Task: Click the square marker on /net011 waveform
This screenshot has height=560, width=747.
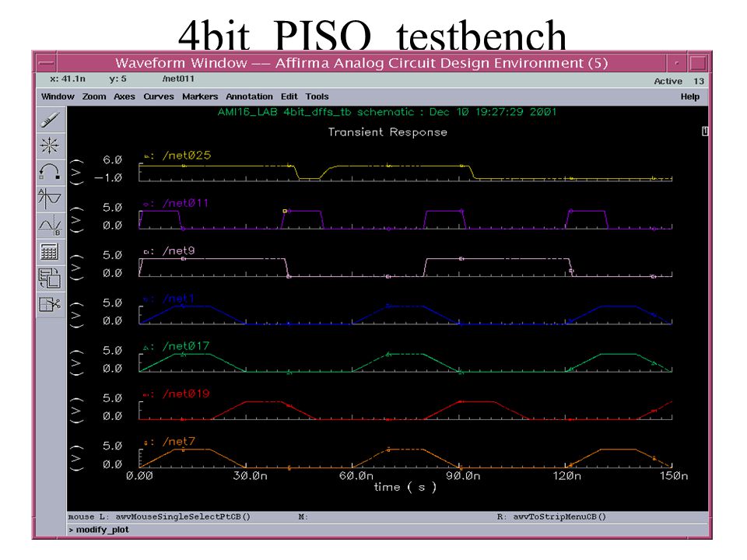Action: click(x=285, y=211)
